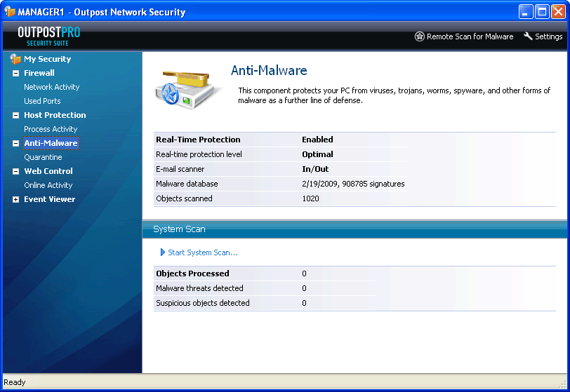This screenshot has height=392, width=570.
Task: Maximize the Outpost Network Security window
Action: pos(542,12)
